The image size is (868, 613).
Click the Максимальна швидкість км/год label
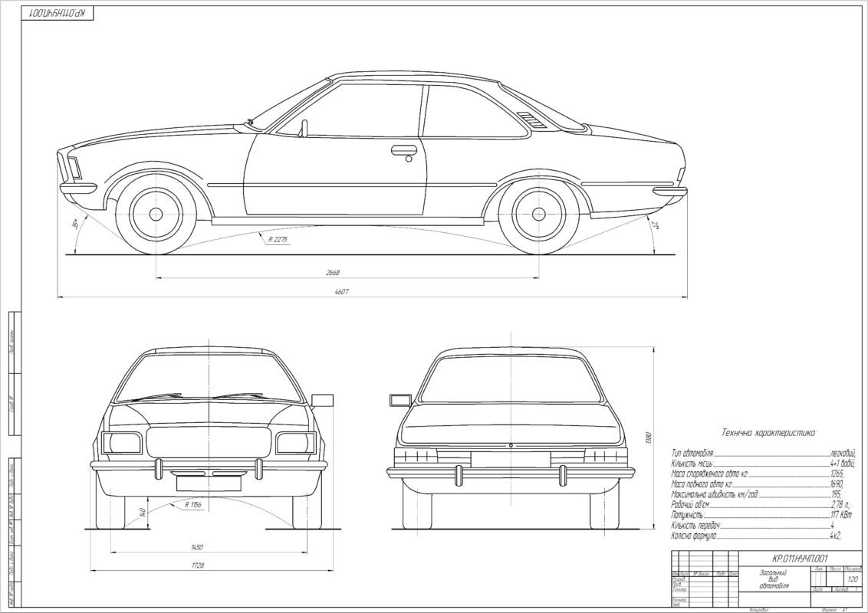(715, 494)
